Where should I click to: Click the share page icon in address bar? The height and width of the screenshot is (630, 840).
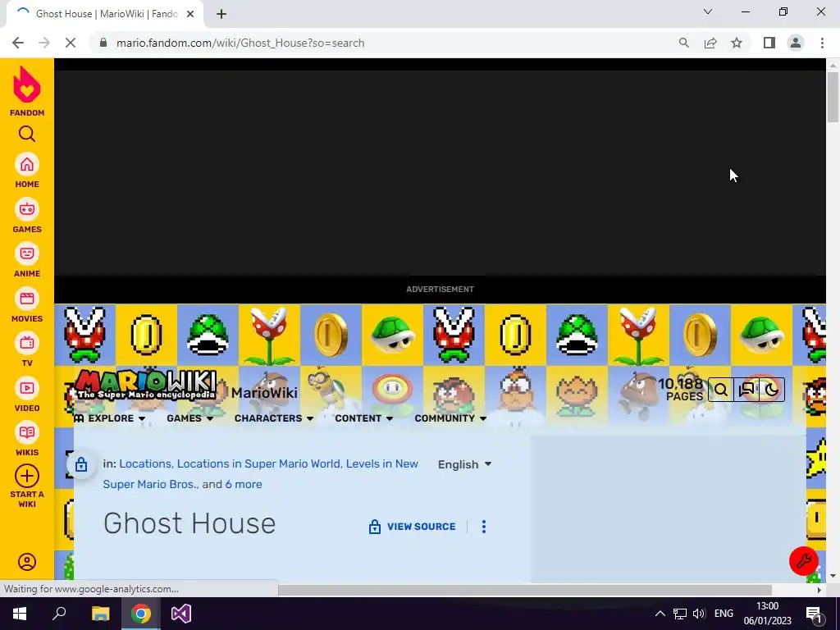click(710, 43)
